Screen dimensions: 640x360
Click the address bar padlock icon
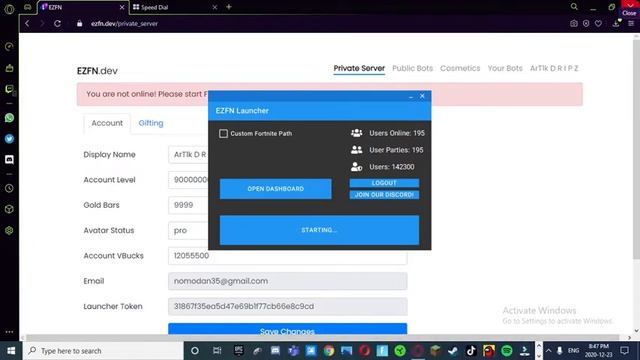[79, 24]
